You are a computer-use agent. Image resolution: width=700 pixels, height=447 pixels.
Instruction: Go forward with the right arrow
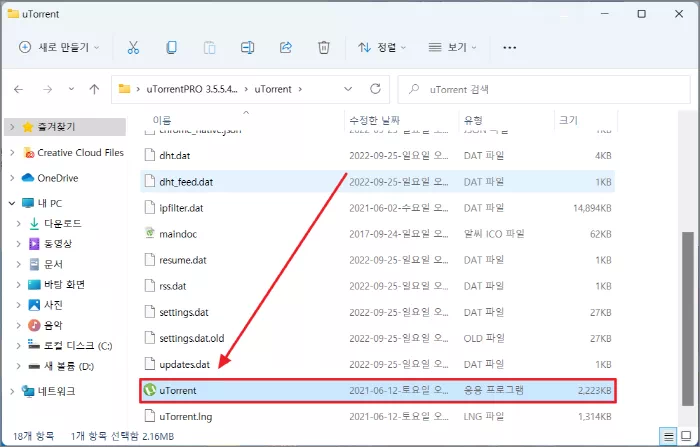point(47,89)
